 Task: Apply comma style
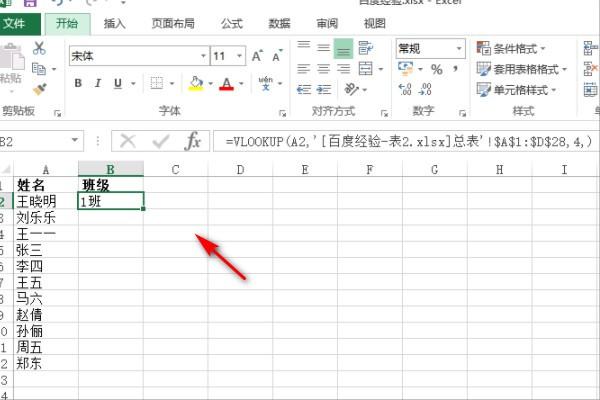[455, 69]
